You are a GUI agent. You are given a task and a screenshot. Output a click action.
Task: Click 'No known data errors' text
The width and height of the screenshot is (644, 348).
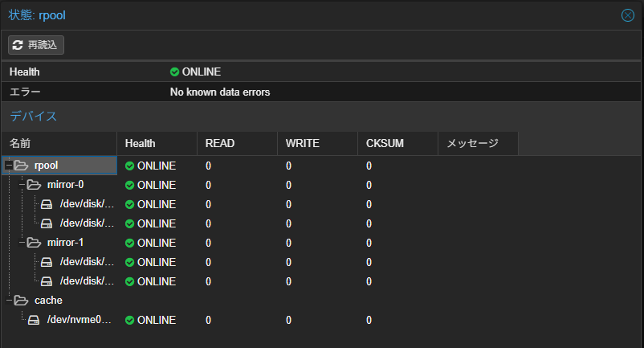[220, 92]
